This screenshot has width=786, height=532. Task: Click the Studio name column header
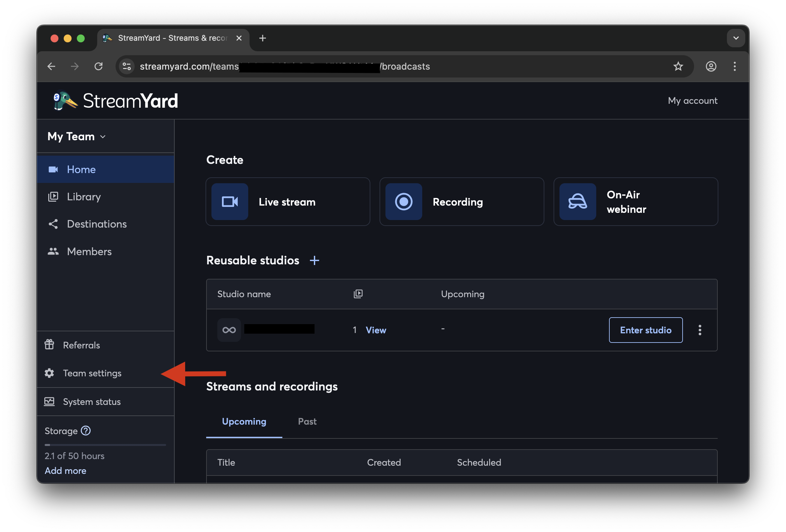point(244,294)
